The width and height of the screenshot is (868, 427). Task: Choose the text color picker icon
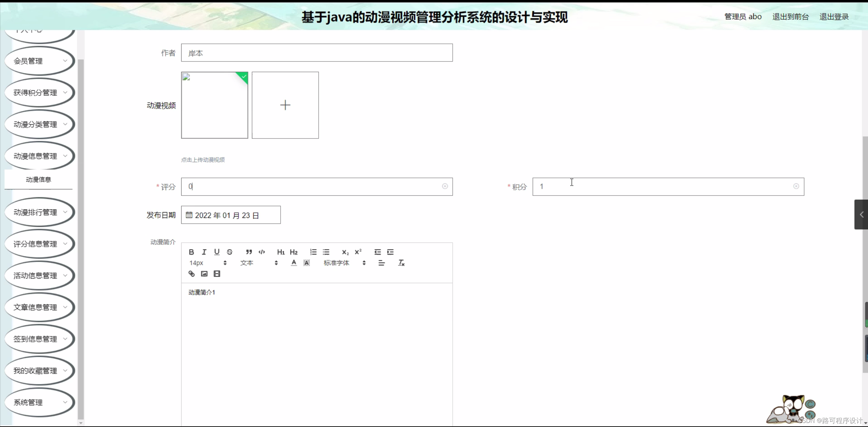coord(294,263)
